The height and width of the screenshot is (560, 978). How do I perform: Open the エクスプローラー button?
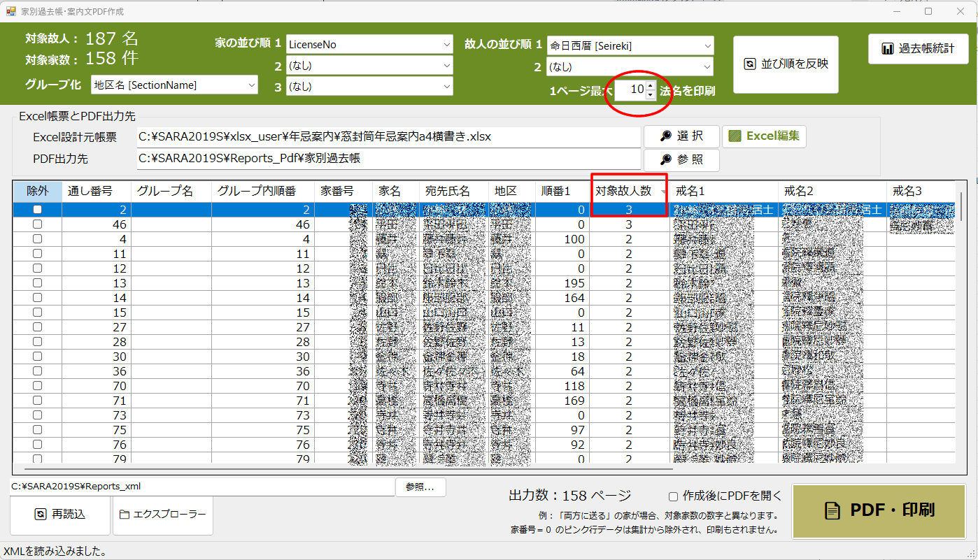pos(162,515)
